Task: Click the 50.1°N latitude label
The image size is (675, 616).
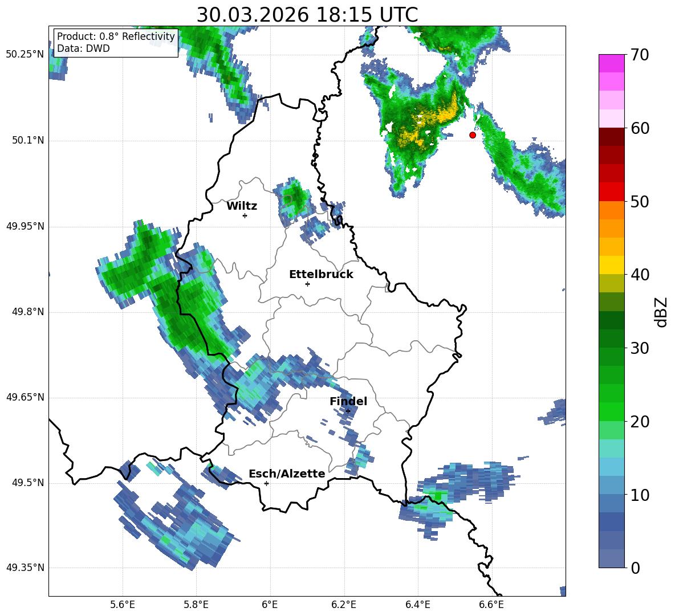Action: click(27, 141)
